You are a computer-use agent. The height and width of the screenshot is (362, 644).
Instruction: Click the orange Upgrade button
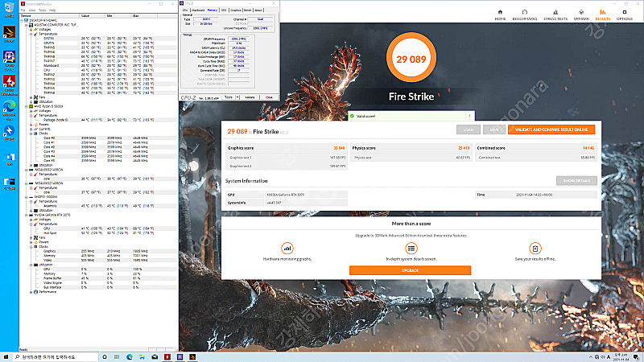coord(410,270)
